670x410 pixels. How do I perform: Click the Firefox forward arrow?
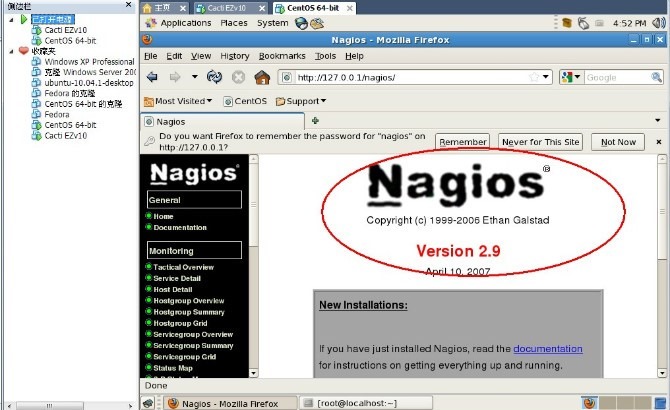tap(175, 77)
